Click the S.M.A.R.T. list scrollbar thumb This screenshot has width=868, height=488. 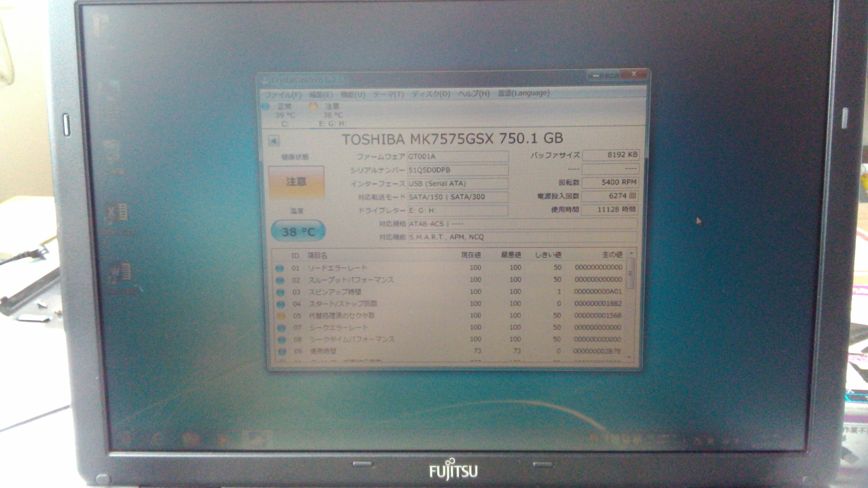click(x=630, y=273)
